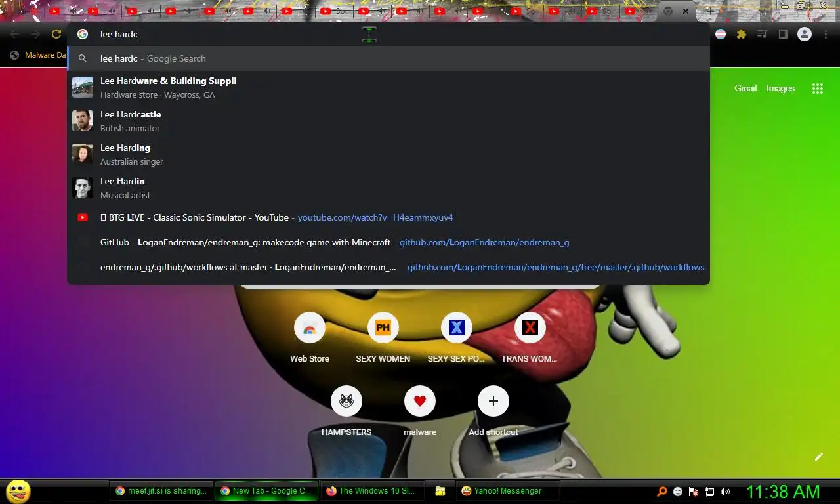This screenshot has width=840, height=504.
Task: Toggle the Chrome side panel
Action: (x=783, y=34)
